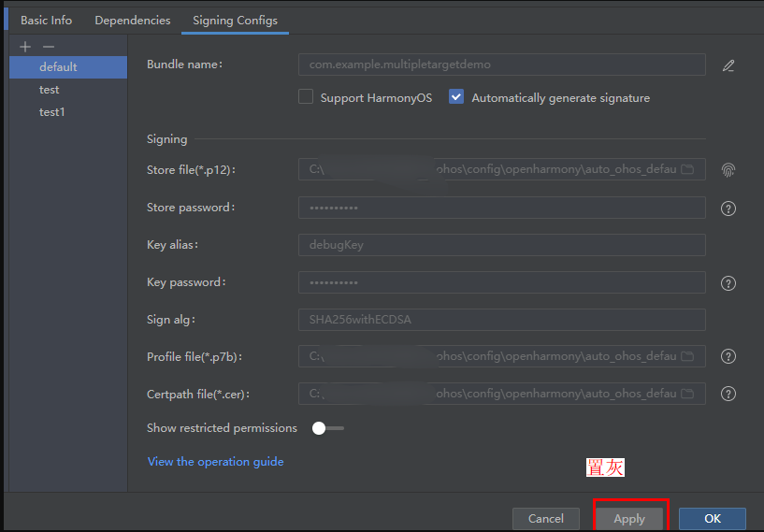Screen dimensions: 764x532
Task: Click the Key password field
Action: pos(502,282)
